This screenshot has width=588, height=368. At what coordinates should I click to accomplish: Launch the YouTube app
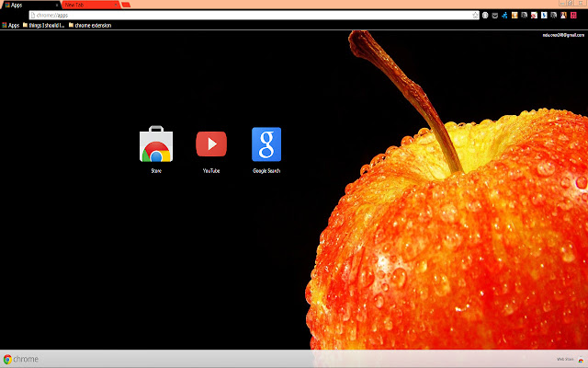[211, 144]
